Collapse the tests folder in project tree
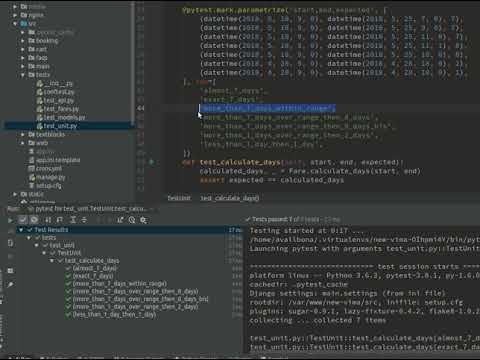This screenshot has height=360, width=480. pos(23,75)
